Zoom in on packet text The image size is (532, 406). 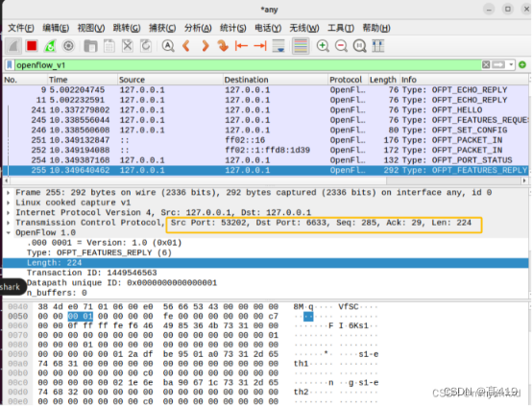point(323,46)
